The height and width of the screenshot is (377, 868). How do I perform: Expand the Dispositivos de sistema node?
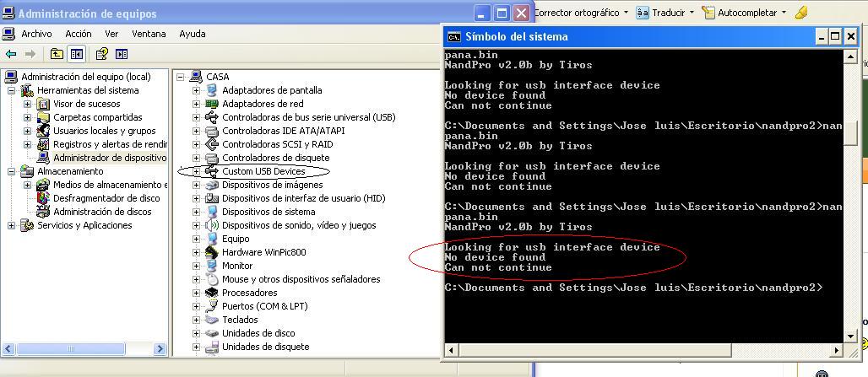coord(196,212)
